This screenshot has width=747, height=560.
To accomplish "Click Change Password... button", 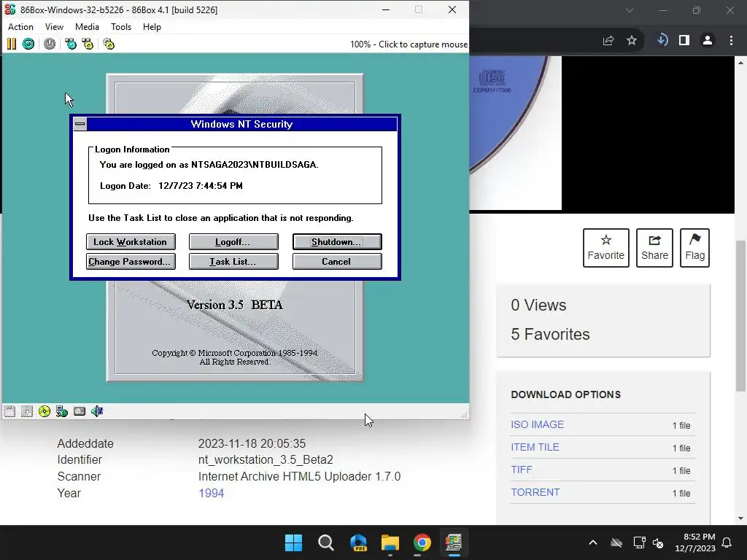I will pos(131,262).
